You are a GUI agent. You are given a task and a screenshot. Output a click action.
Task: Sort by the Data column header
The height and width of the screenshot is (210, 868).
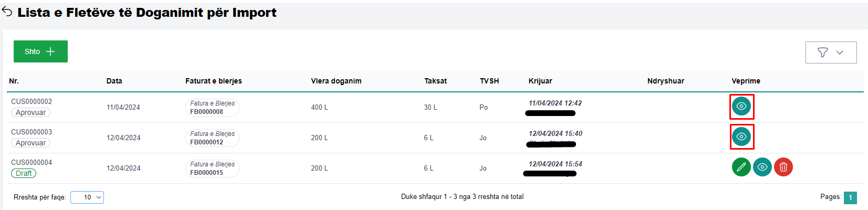114,81
